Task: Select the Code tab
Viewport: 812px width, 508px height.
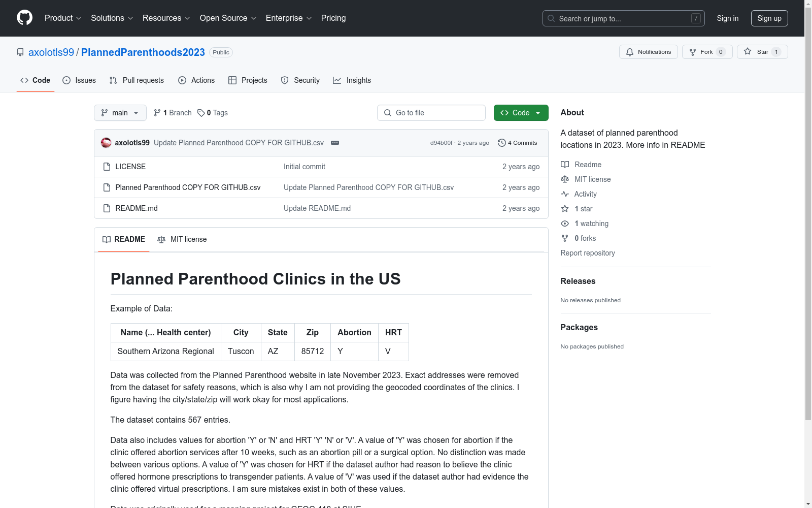Action: pos(35,80)
